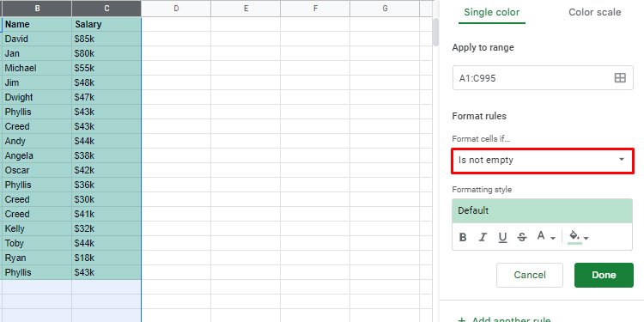
Task: Click the cell containing Michael
Action: (37, 68)
